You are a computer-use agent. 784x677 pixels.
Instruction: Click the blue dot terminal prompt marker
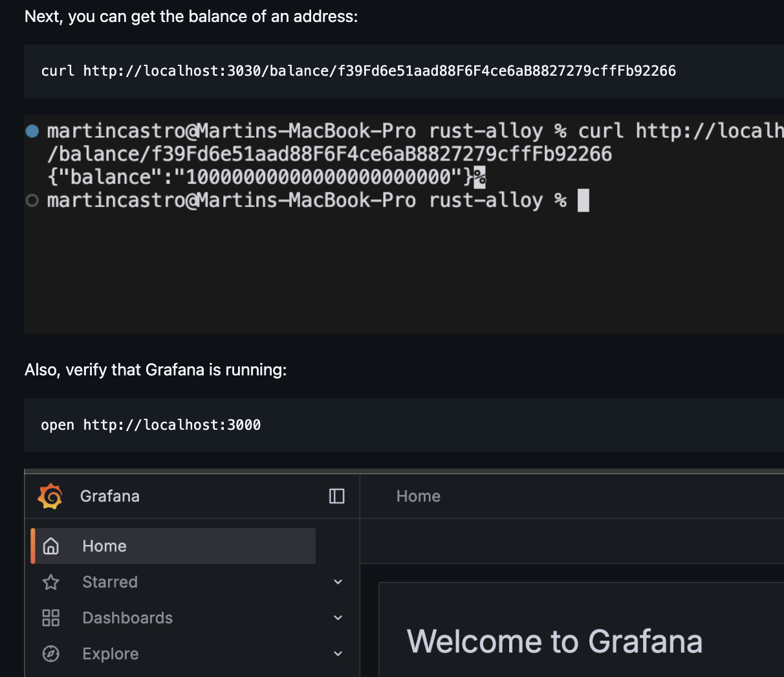pyautogui.click(x=32, y=131)
